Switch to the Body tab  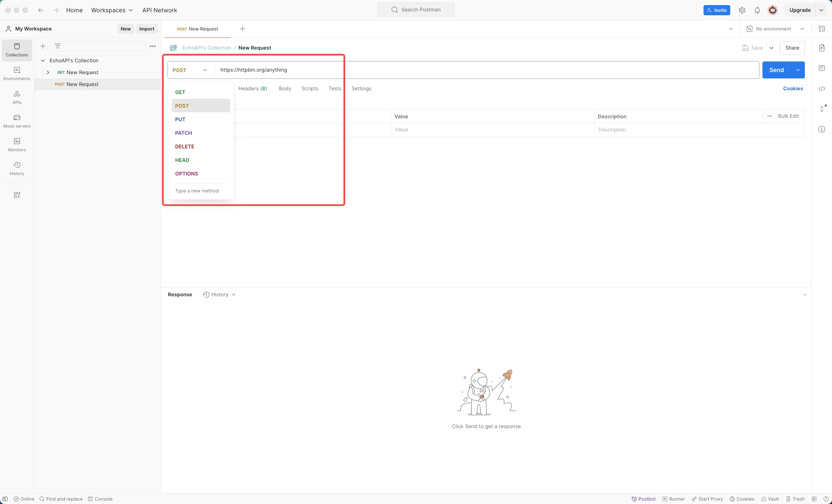point(285,89)
